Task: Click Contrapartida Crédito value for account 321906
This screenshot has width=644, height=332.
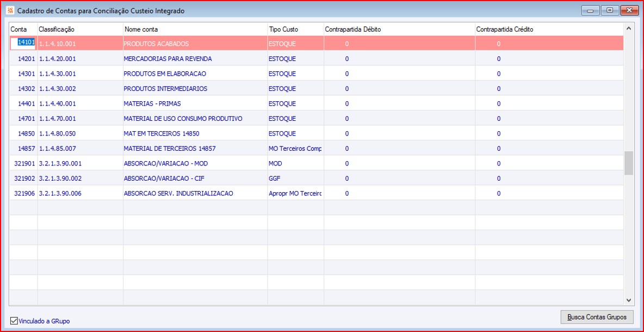Action: 499,193
